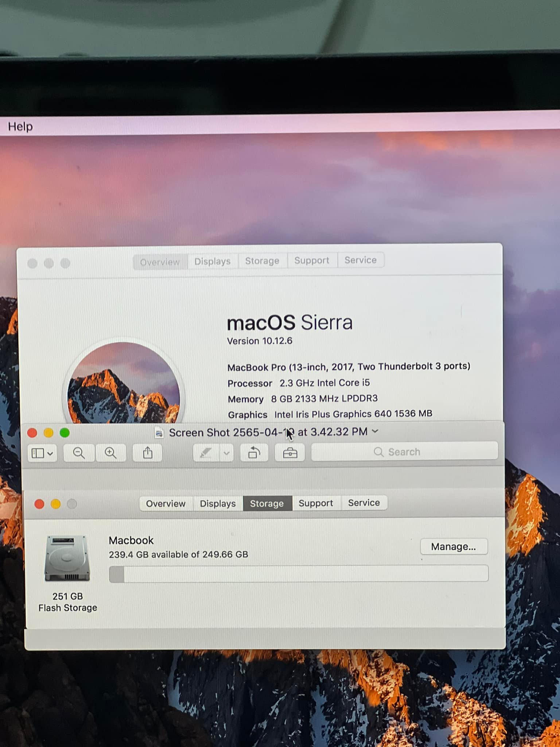Toggle full screen with Preview's green button
Viewport: 560px width, 747px height.
(65, 433)
